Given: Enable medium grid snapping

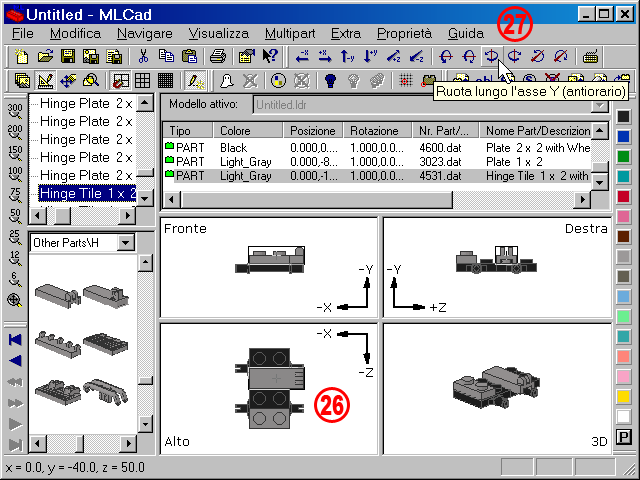Looking at the screenshot, I should pyautogui.click(x=142, y=80).
